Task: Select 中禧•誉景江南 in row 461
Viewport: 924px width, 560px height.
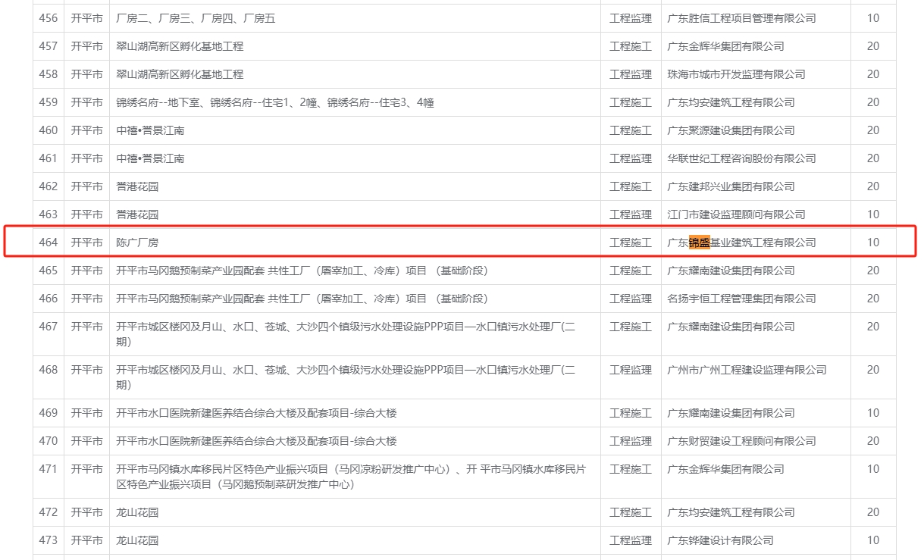Action: click(x=150, y=158)
